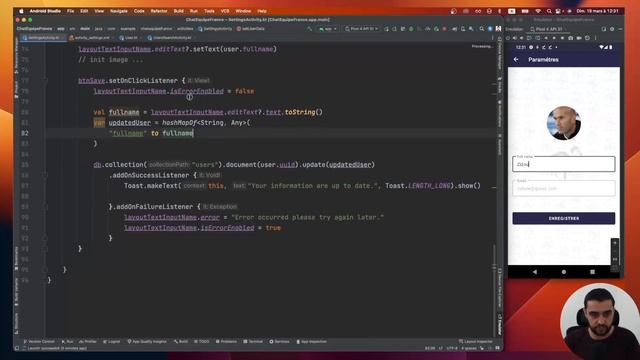Viewport: 640px width, 360px height.
Task: Open App Quality Insights tool window
Action: click(x=147, y=342)
